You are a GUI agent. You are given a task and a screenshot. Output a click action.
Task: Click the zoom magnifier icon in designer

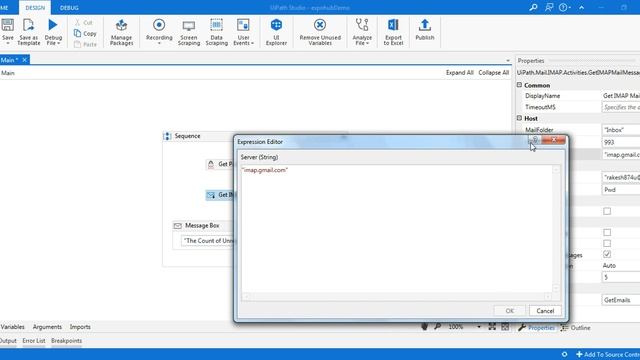438,327
